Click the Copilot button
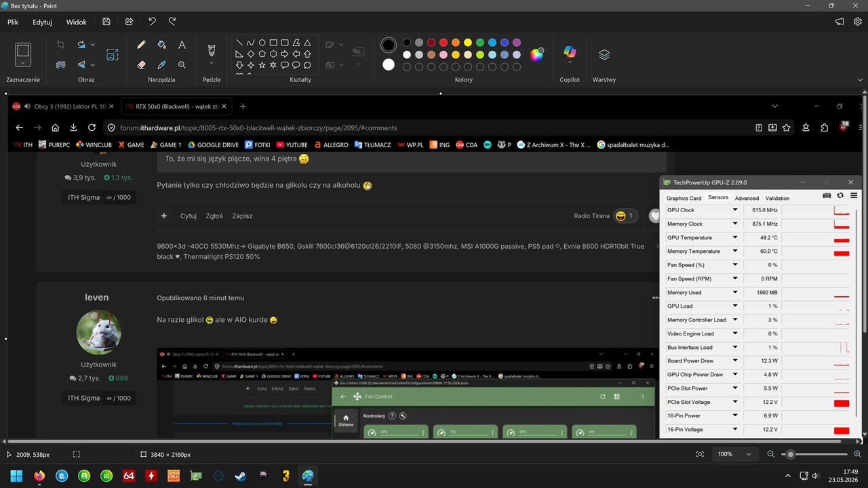The width and height of the screenshot is (868, 488). click(570, 53)
